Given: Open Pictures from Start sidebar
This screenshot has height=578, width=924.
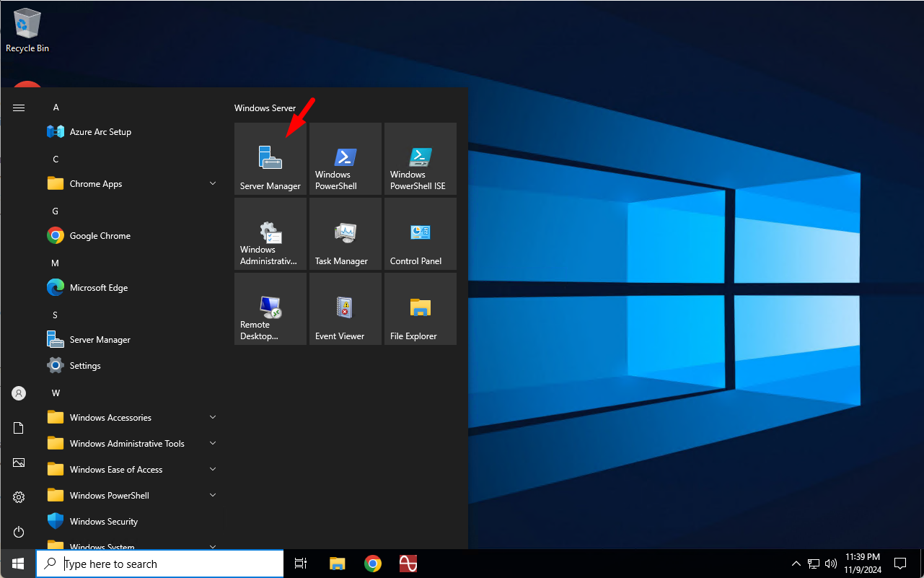Looking at the screenshot, I should [x=19, y=463].
